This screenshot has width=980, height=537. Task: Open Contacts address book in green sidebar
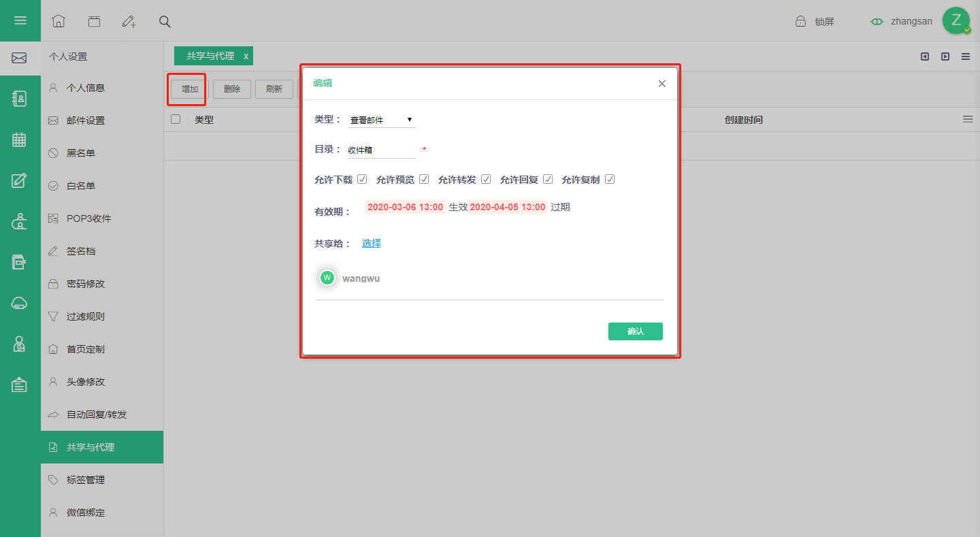[20, 99]
